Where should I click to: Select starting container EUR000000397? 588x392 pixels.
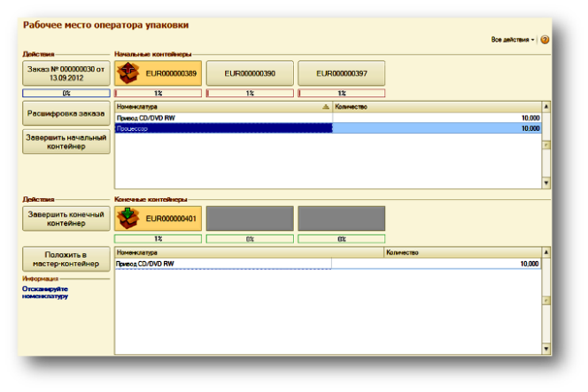341,73
